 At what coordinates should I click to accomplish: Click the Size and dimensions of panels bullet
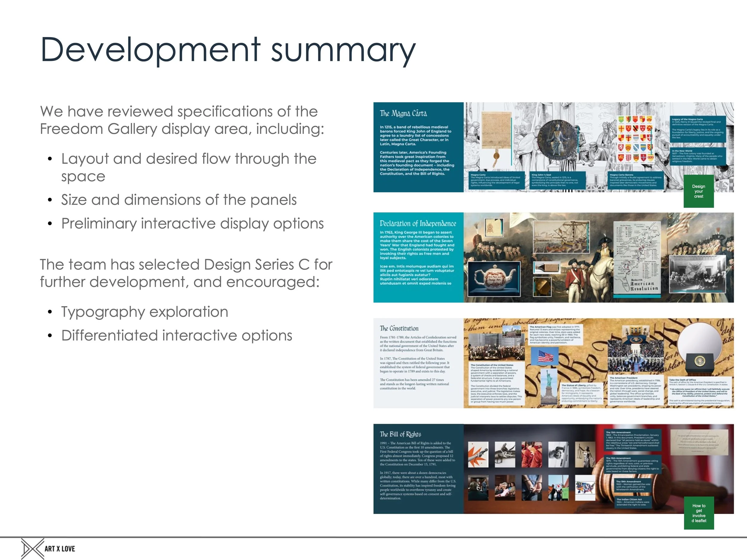(x=179, y=200)
